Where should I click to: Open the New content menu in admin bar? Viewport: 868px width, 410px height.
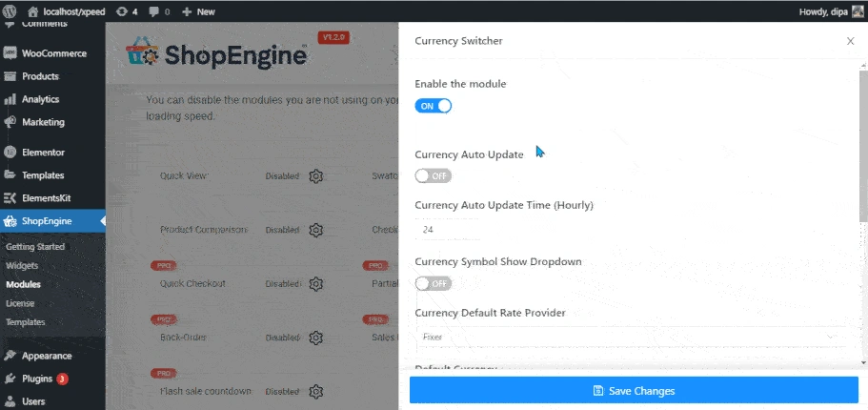198,11
